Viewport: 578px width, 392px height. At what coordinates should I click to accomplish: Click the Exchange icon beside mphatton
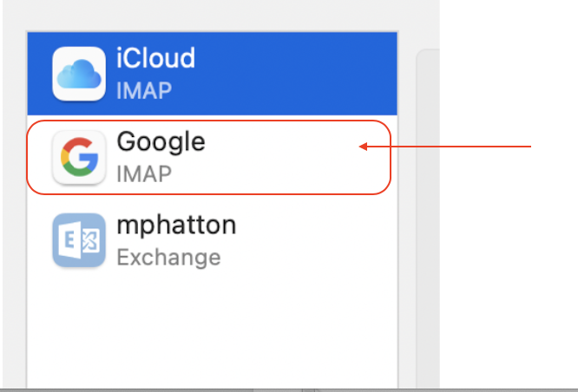point(79,240)
